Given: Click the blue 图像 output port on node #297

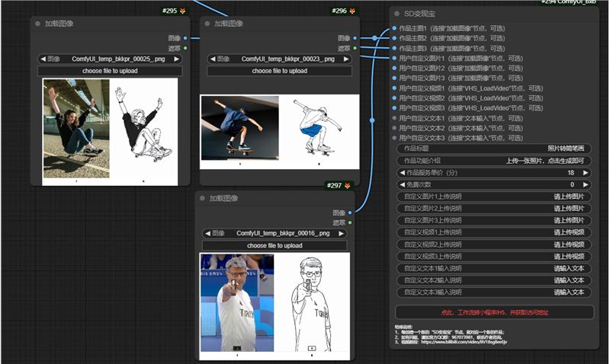Looking at the screenshot, I should coord(350,213).
